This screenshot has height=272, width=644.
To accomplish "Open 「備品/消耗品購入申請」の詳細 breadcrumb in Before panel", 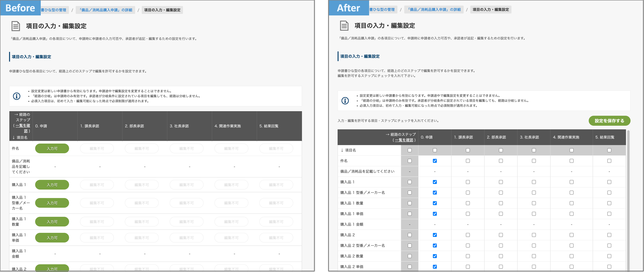I will tap(105, 10).
